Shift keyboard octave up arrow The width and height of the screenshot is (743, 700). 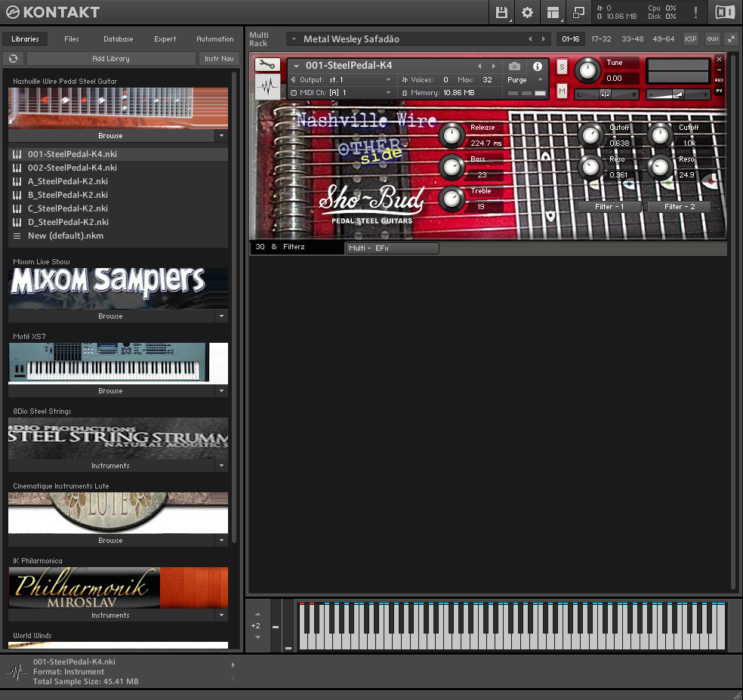point(257,614)
